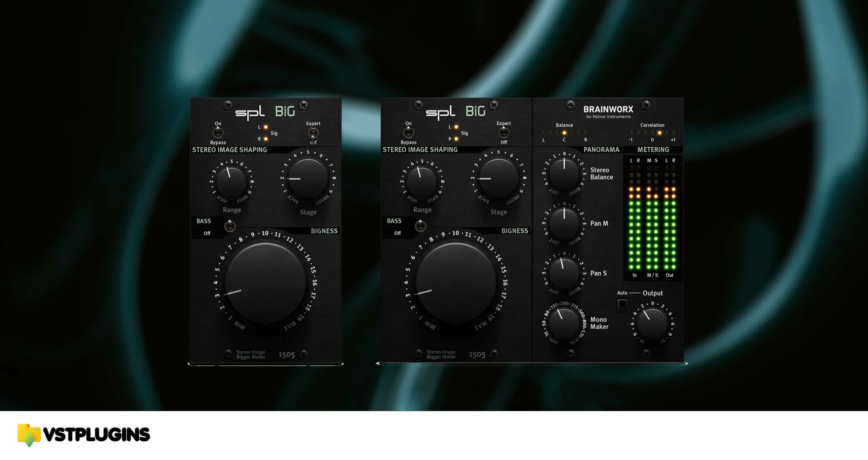Image resolution: width=868 pixels, height=460 pixels.
Task: Toggle BASS switch on right SPL BiG
Action: [420, 226]
